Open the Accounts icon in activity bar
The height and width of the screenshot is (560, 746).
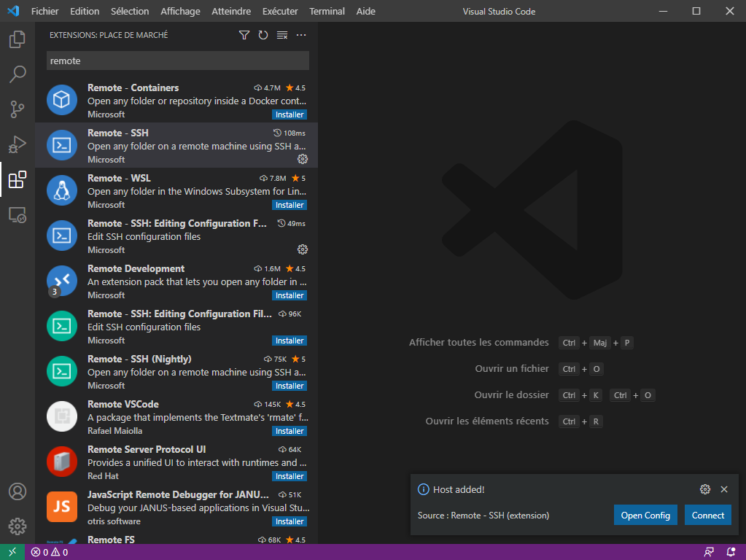(18, 491)
